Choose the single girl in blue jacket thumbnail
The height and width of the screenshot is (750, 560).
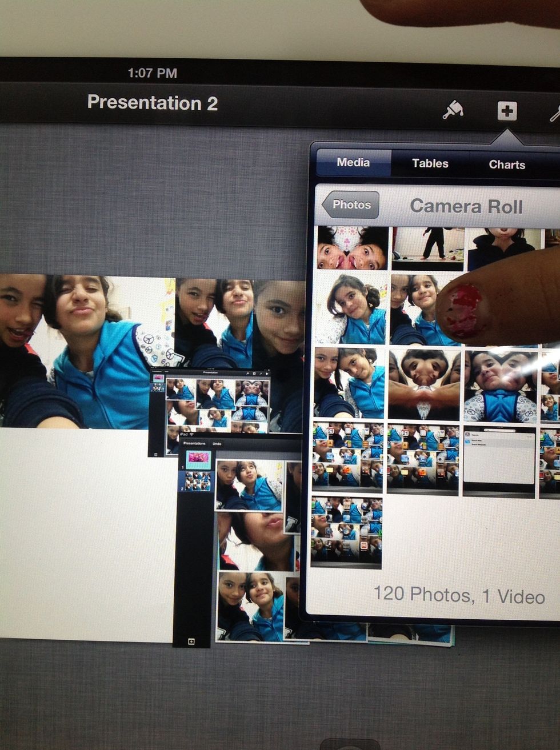pos(351,309)
